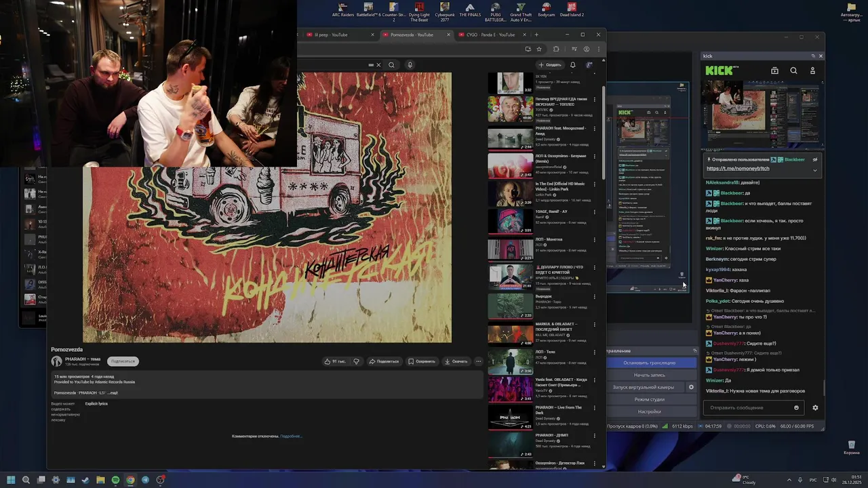Start YouTube voice search via the microphone icon
This screenshot has height=488, width=868.
click(x=410, y=65)
